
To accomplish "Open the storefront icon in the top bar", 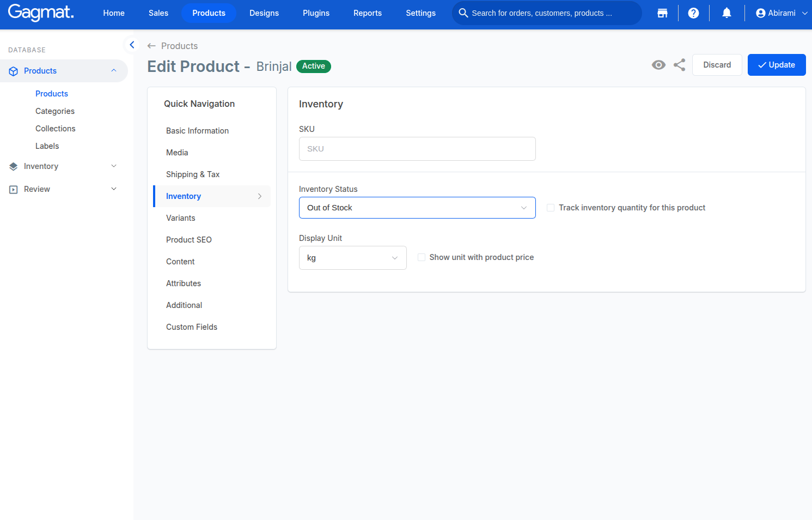I will coord(662,13).
